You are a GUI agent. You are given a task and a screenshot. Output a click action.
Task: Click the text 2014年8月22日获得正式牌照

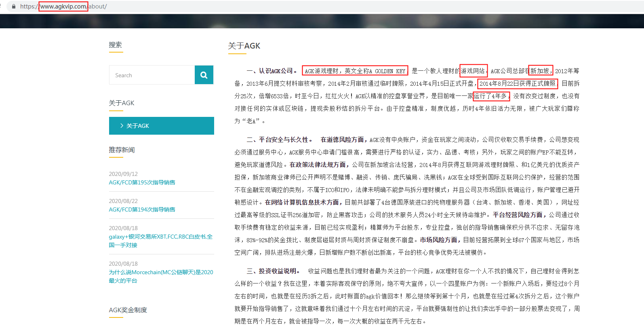click(518, 84)
